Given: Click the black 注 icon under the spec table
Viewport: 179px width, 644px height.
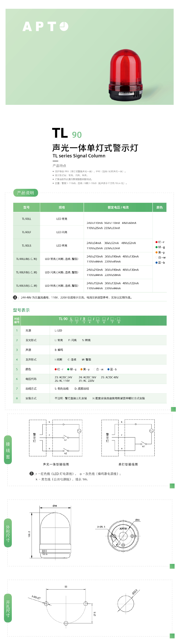Looking at the screenshot, I should pos(15,297).
